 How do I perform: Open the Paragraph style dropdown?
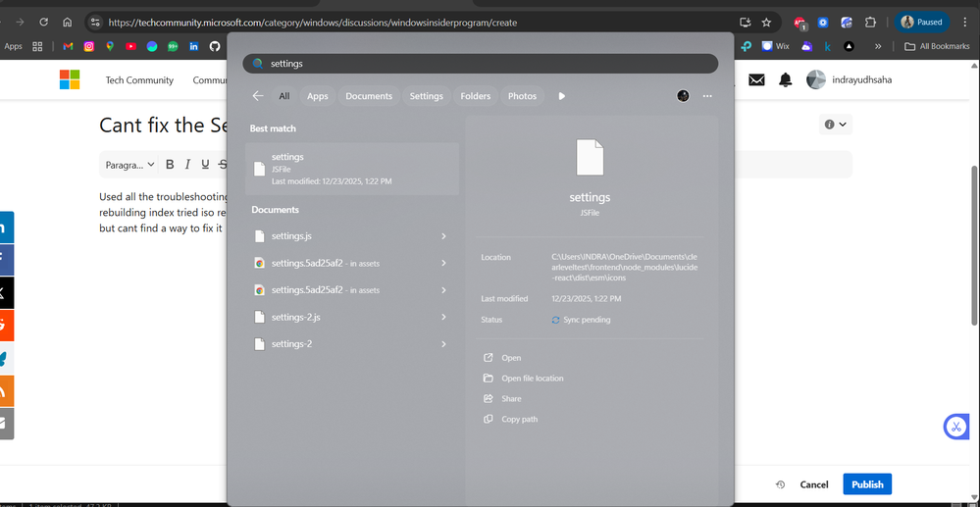tap(129, 165)
